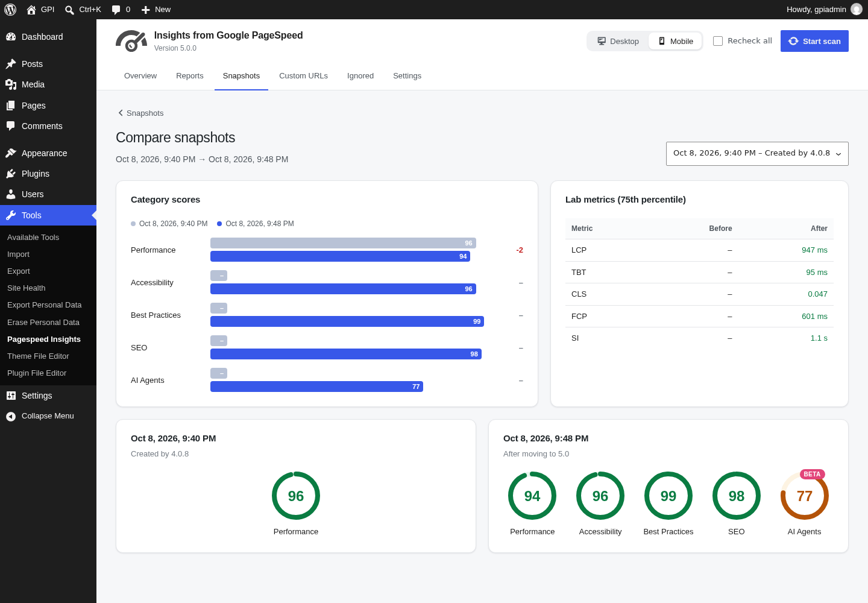This screenshot has height=603, width=868.
Task: Enable the Recheck all checkbox
Action: (x=718, y=41)
